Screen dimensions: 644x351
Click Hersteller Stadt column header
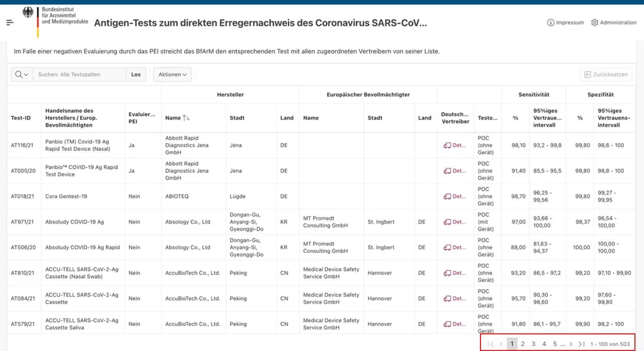237,118
